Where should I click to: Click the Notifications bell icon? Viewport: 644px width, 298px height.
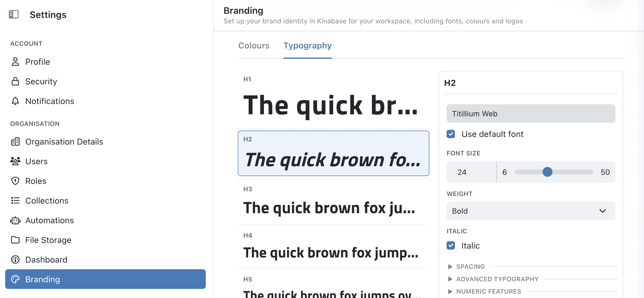[15, 101]
